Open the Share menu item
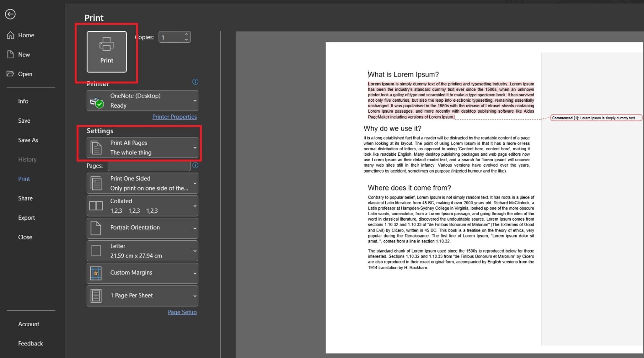This screenshot has height=358, width=644. point(25,198)
